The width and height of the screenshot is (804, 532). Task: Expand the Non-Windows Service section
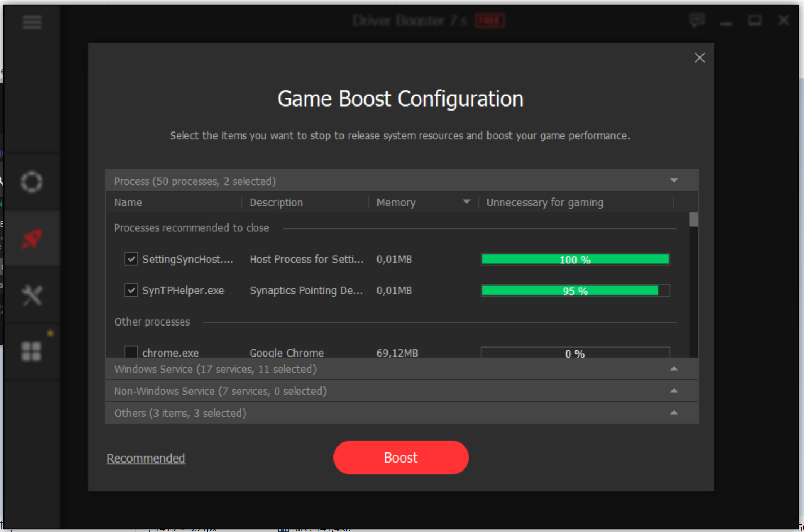click(674, 390)
